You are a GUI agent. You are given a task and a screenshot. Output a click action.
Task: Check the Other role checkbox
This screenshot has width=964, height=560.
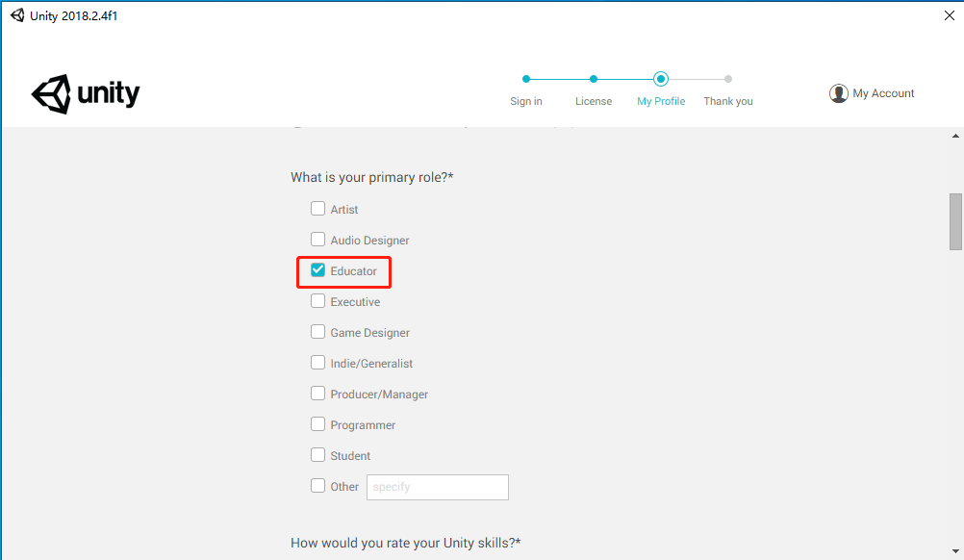pos(317,486)
